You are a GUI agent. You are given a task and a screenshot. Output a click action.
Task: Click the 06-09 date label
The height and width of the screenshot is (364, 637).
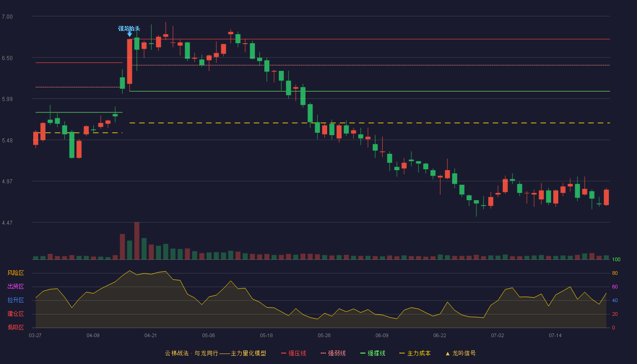click(x=382, y=335)
